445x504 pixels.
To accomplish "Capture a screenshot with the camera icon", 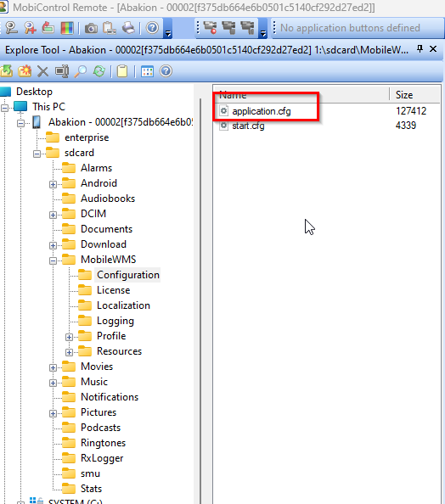I will pyautogui.click(x=92, y=28).
